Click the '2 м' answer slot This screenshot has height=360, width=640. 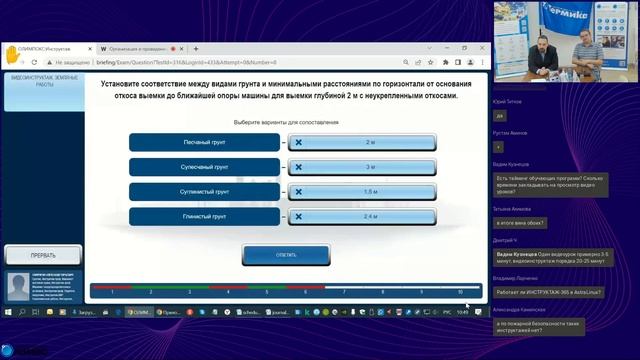pyautogui.click(x=362, y=142)
